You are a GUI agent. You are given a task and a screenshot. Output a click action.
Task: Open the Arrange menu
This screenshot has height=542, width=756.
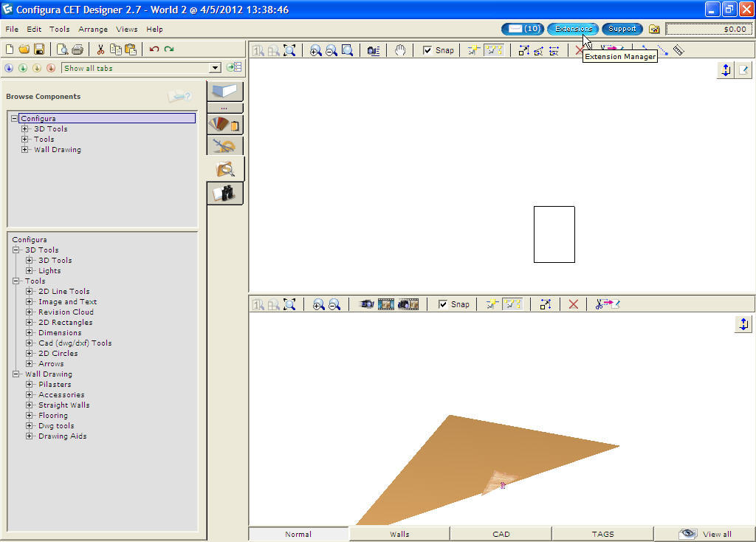point(93,30)
